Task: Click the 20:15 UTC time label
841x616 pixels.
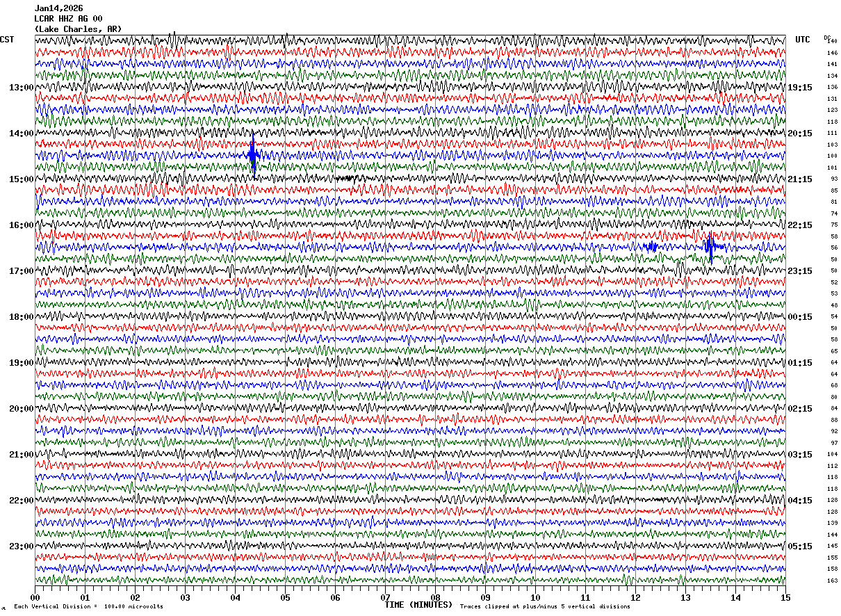Action: tap(800, 133)
